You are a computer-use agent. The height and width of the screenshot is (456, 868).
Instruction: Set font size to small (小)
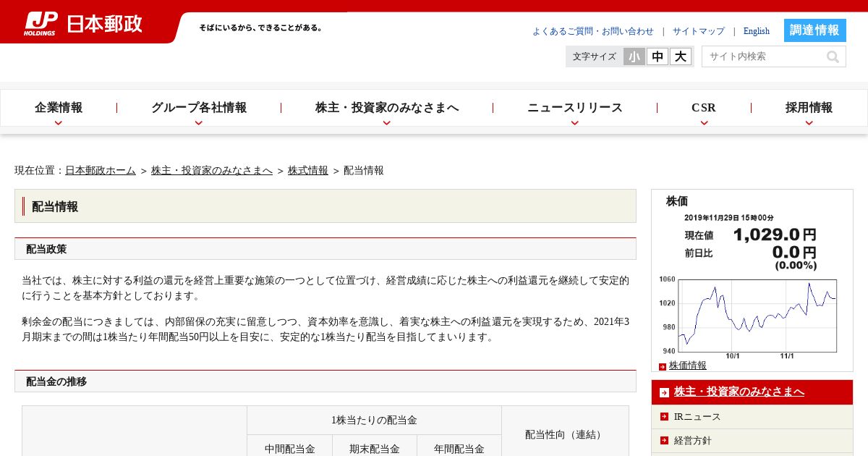tap(634, 56)
